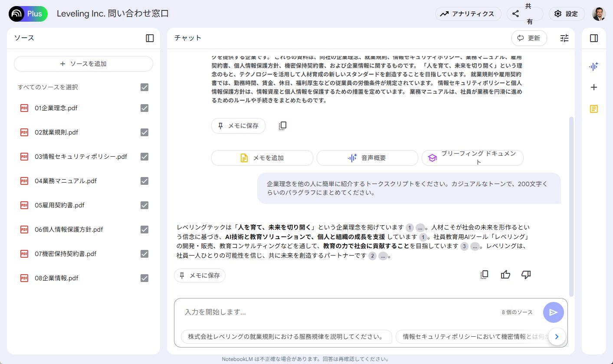Open the notes list icon in Studio sidebar
The width and height of the screenshot is (613, 364).
click(593, 109)
